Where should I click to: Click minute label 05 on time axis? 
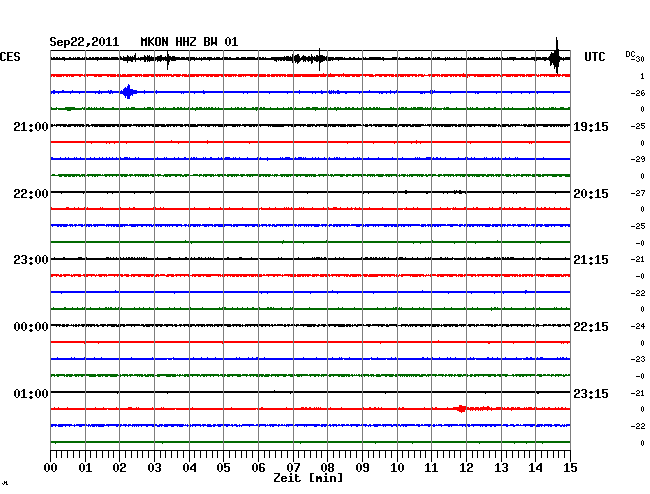[223, 468]
